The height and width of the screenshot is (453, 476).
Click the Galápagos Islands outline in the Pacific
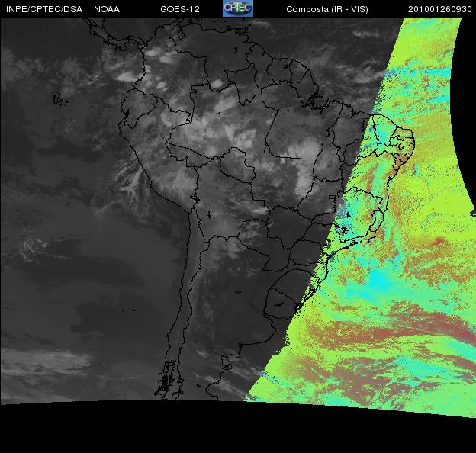point(57,98)
